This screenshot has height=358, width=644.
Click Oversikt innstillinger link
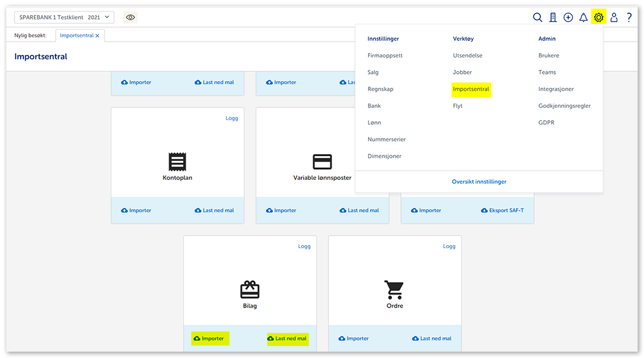479,182
